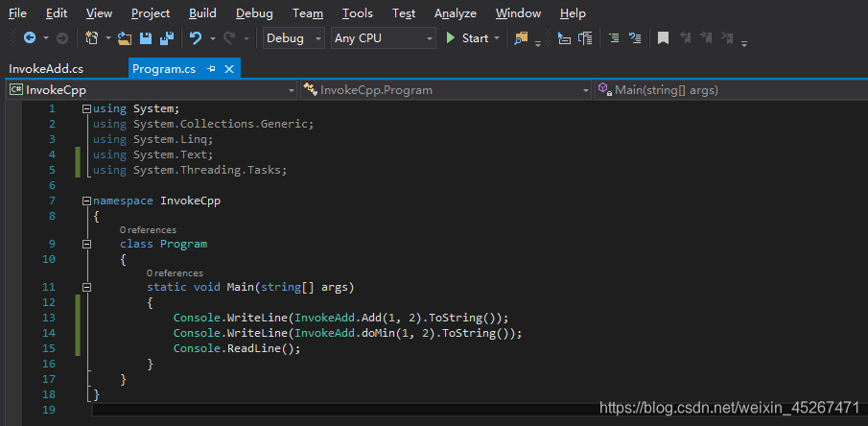
Task: Click the New Project toolbar icon
Action: (x=91, y=37)
